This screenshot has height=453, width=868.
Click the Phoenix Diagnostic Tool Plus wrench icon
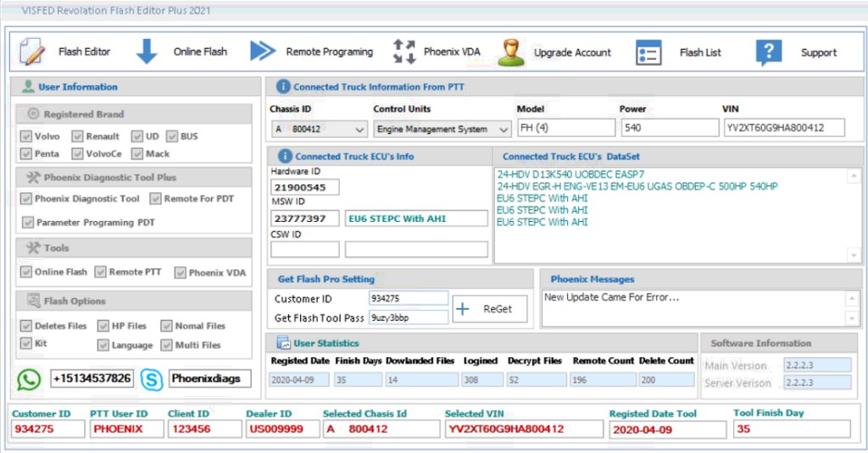[x=33, y=177]
